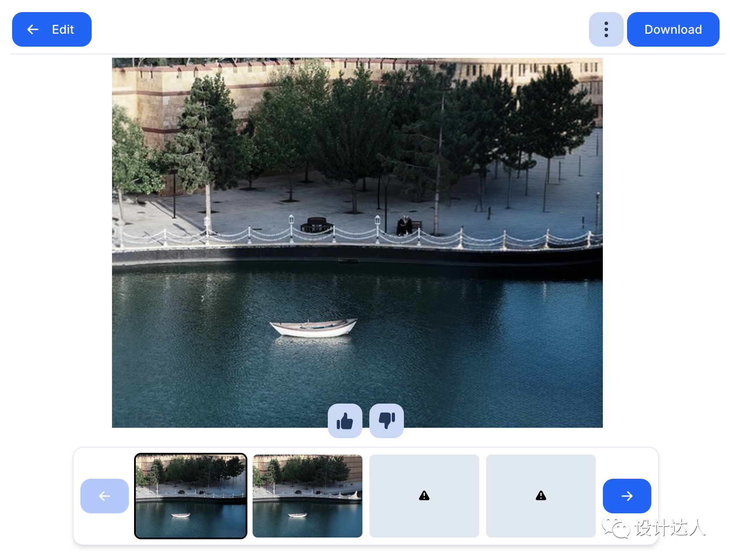Go to previous thumbnails with left arrow
The height and width of the screenshot is (560, 730).
(105, 496)
